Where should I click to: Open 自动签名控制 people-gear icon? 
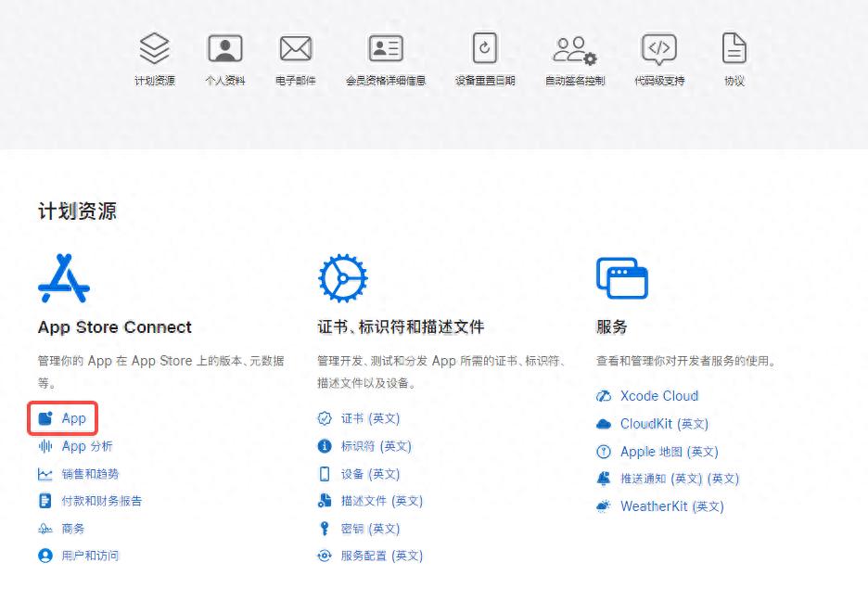click(x=574, y=48)
